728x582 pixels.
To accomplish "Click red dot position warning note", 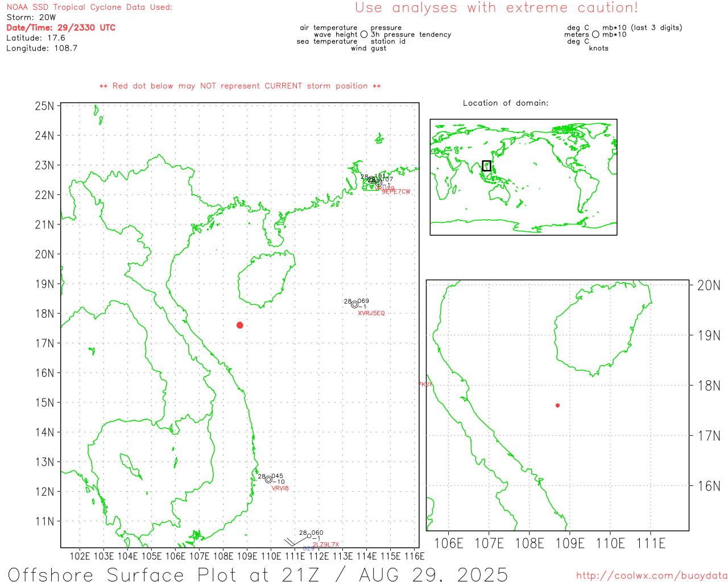I will click(x=240, y=86).
